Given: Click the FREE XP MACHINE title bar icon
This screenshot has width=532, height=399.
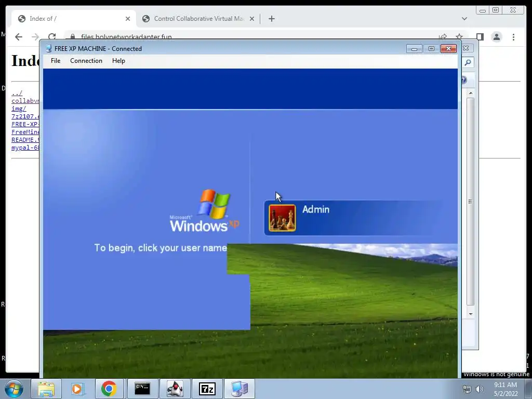Looking at the screenshot, I should [48, 48].
